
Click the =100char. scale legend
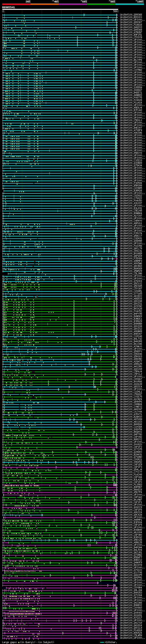coord(108,642)
